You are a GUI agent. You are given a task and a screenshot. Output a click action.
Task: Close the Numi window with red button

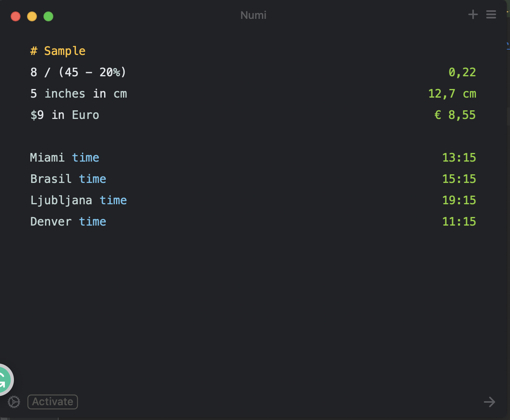[x=16, y=16]
